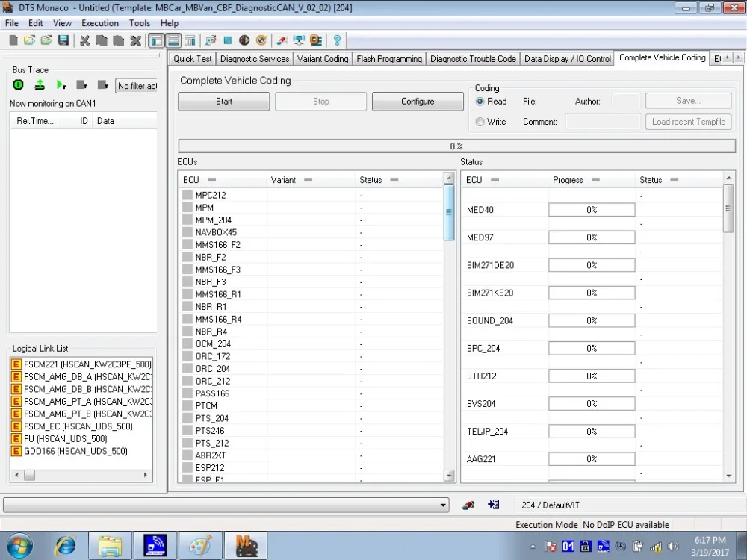The image size is (747, 560).
Task: Click the green Bus Trace start icon
Action: click(18, 85)
